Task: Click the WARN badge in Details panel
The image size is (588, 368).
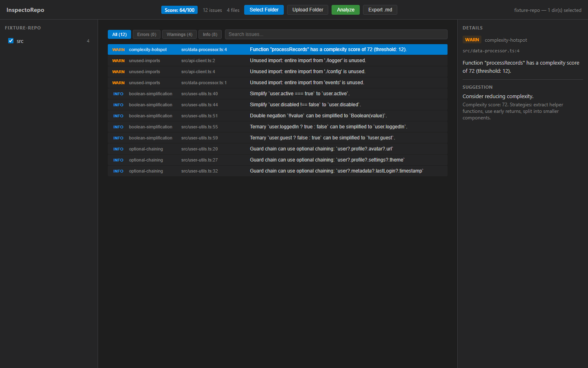Action: (x=472, y=40)
